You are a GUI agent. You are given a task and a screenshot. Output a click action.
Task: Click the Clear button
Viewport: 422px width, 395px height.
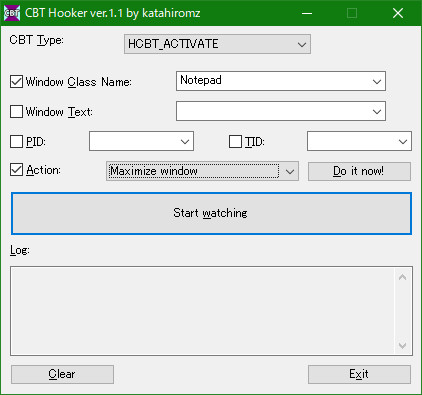[x=62, y=374]
